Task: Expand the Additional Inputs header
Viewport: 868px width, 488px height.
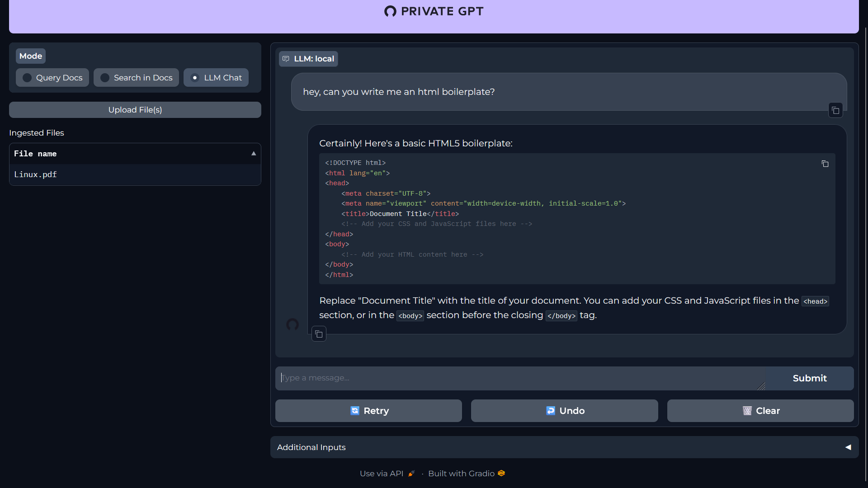Action: coord(311,447)
